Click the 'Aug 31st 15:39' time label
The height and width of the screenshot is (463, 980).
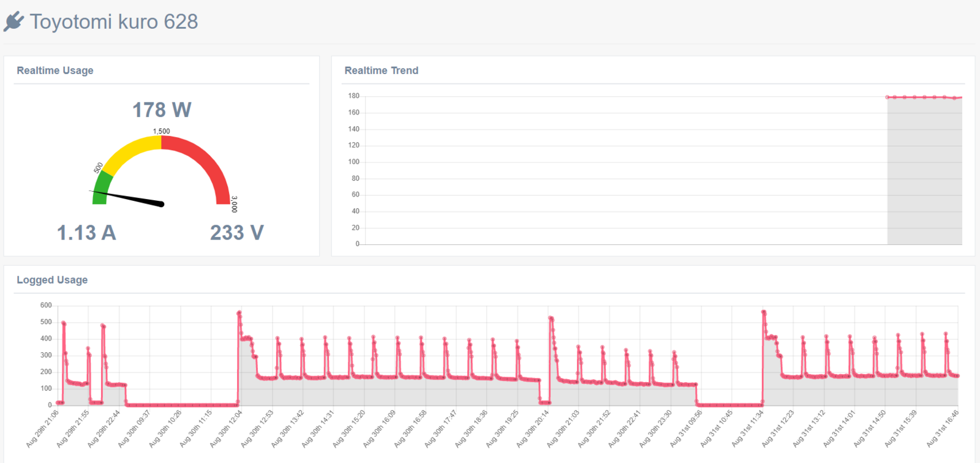coord(900,429)
